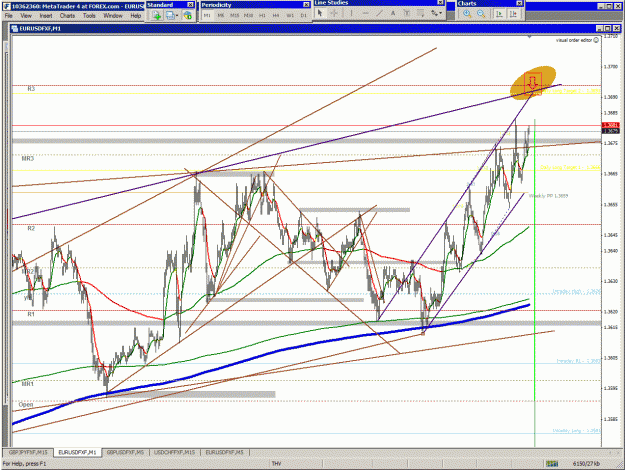The width and height of the screenshot is (625, 470).
Task: Select the Cursor arrow tool
Action: pos(320,13)
